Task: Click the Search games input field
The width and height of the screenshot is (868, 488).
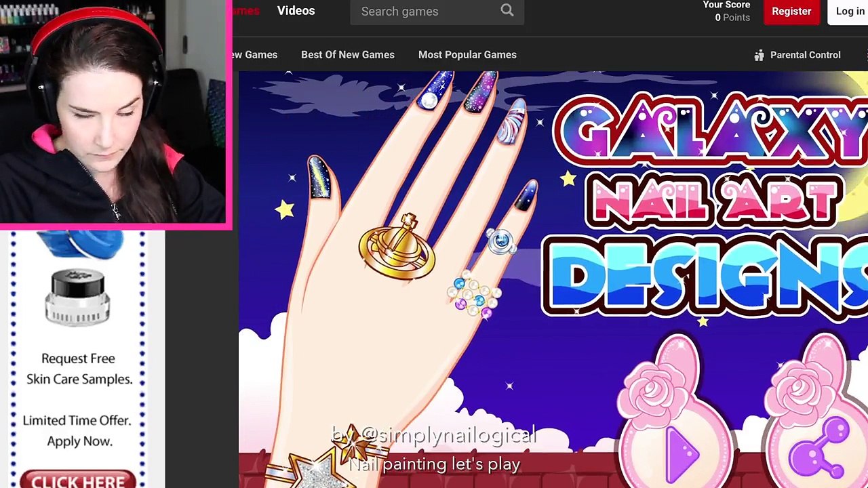Action: [437, 12]
